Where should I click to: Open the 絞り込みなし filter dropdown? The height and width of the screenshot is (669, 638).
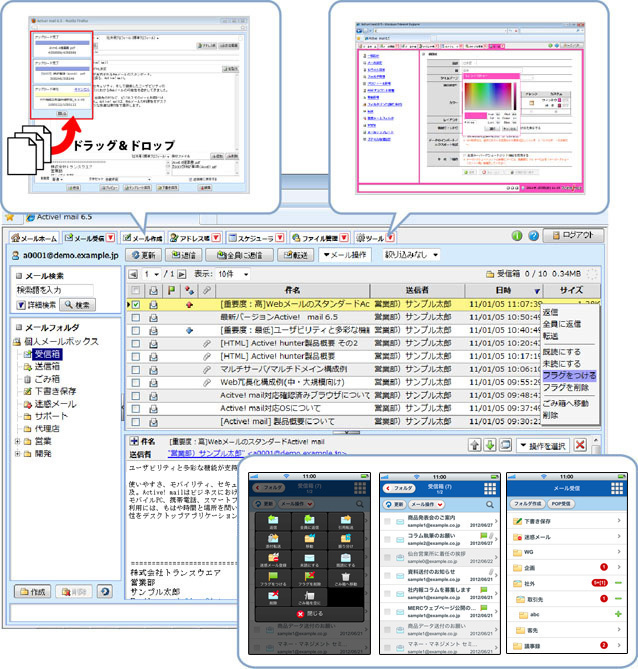point(411,255)
